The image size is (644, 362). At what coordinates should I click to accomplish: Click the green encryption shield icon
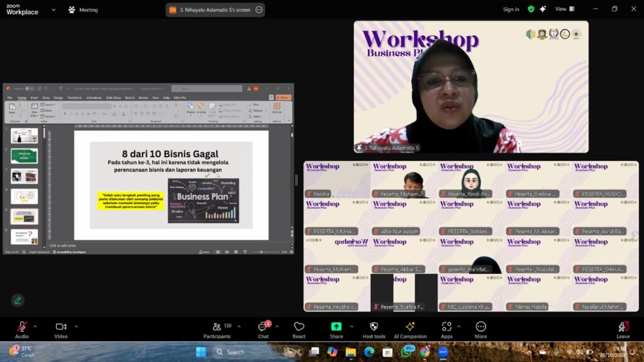click(531, 9)
